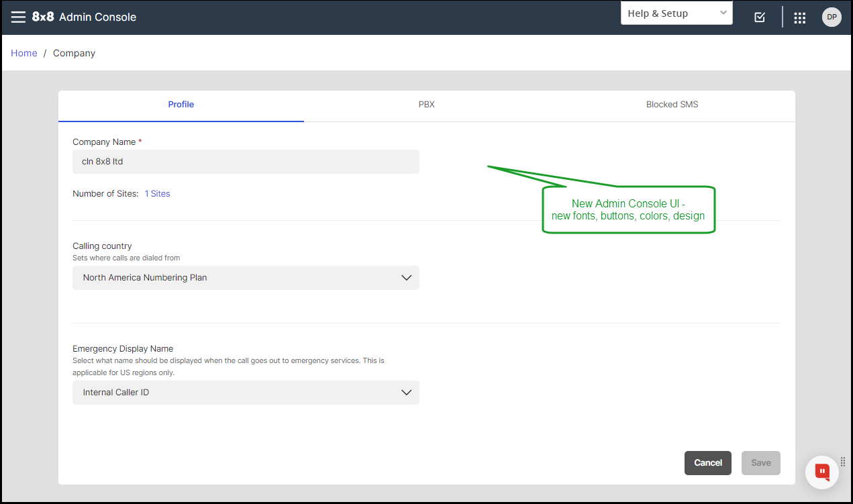
Task: Expand the Help & Setup dropdown
Action: tap(676, 13)
